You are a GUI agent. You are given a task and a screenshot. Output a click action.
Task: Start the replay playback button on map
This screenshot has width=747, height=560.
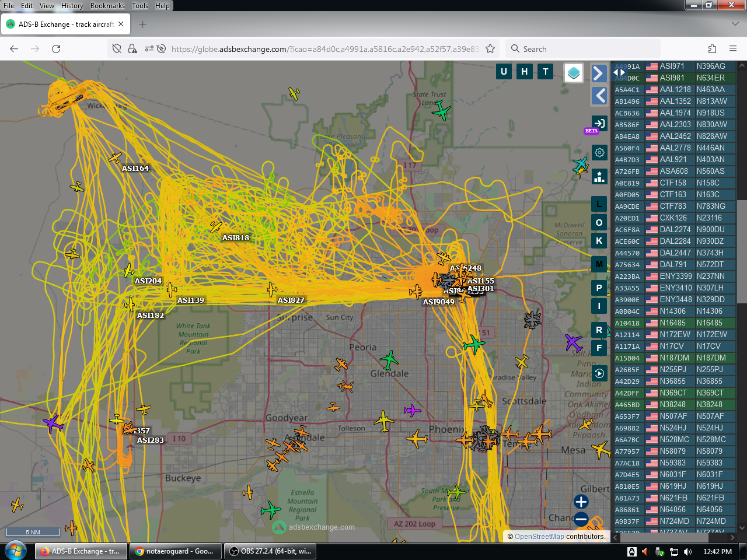pyautogui.click(x=599, y=373)
